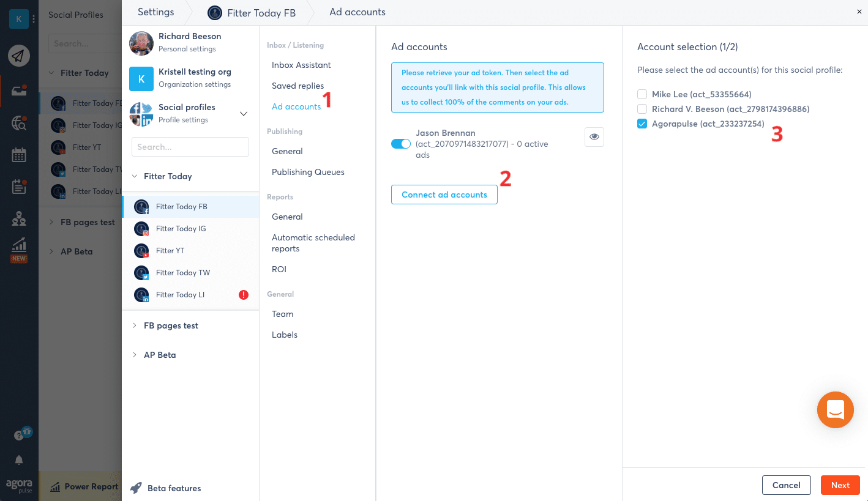Expand the FB pages test group in settings
Screen dimensions: 868x501
135,325
